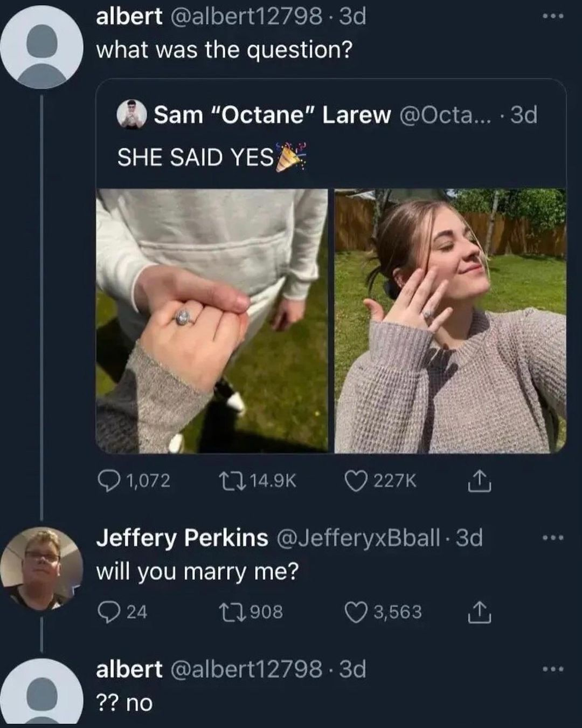582x728 pixels.
Task: Click the @albert12798 handle on top tweet
Action: click(x=246, y=17)
